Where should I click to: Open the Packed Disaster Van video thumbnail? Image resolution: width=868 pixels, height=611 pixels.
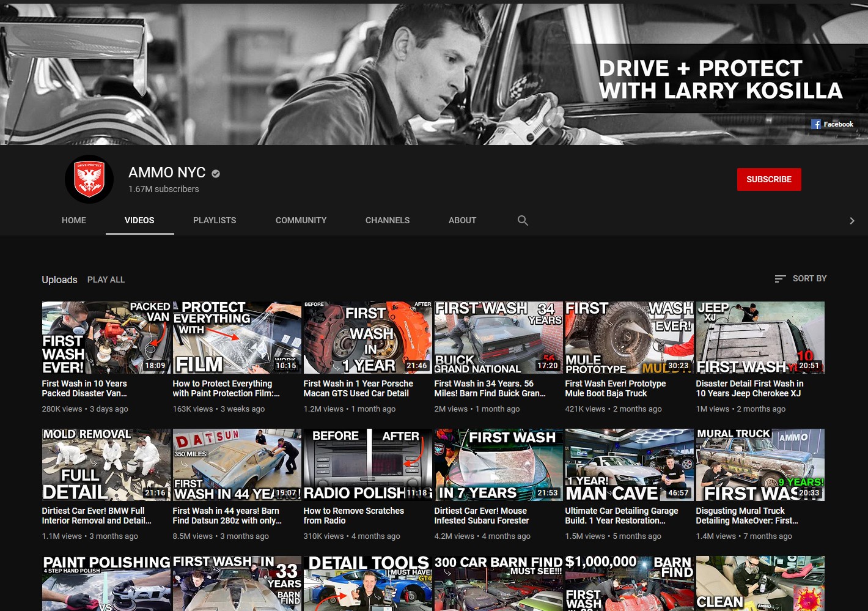point(106,337)
